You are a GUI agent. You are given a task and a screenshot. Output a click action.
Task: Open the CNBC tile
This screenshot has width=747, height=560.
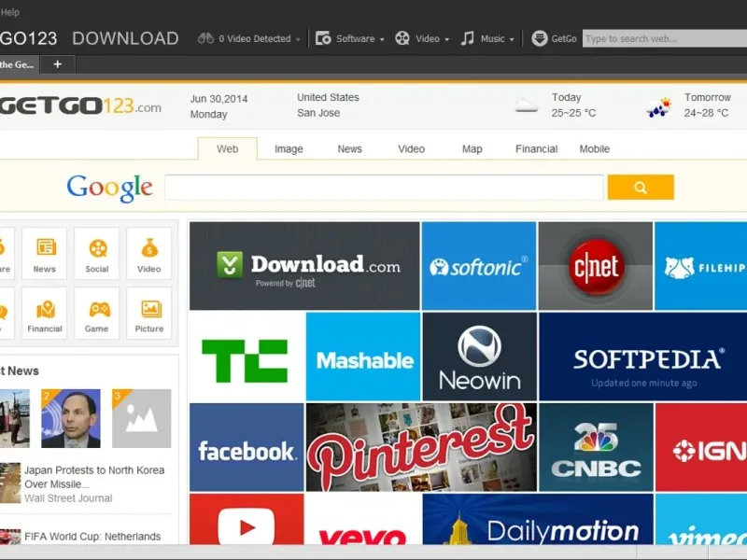coord(596,447)
